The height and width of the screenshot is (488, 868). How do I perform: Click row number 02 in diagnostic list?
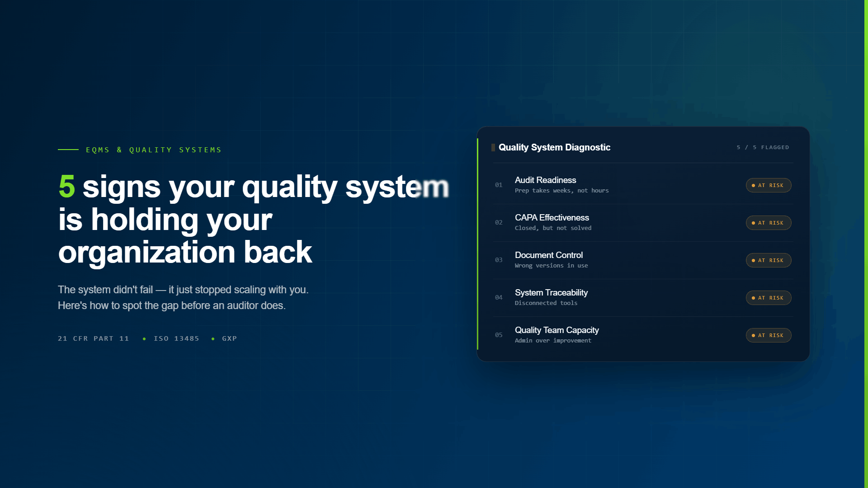tap(499, 222)
